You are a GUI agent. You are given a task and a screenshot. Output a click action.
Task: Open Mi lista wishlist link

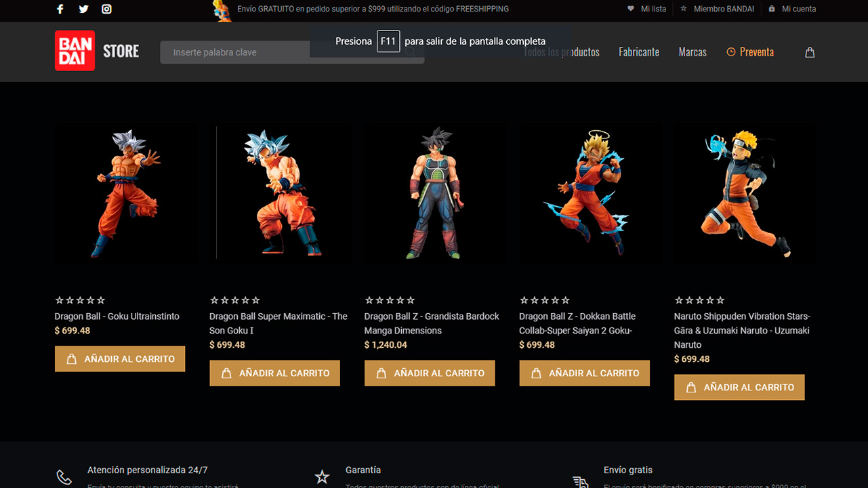(x=646, y=9)
